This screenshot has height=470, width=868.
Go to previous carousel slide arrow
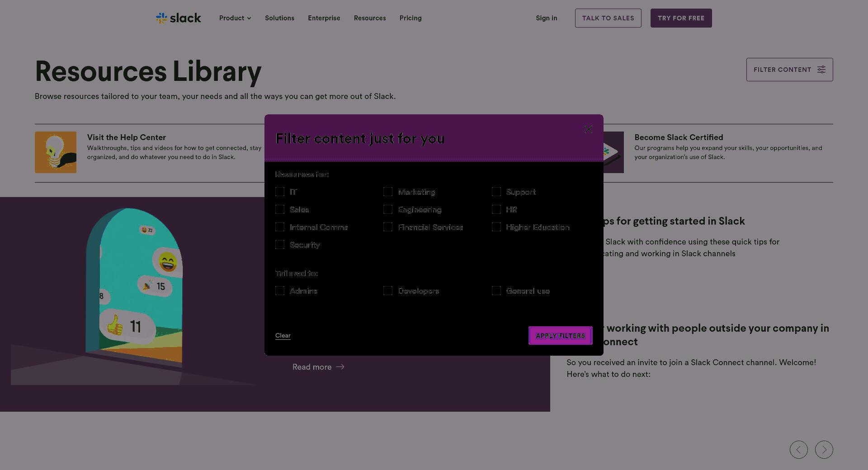pos(799,450)
